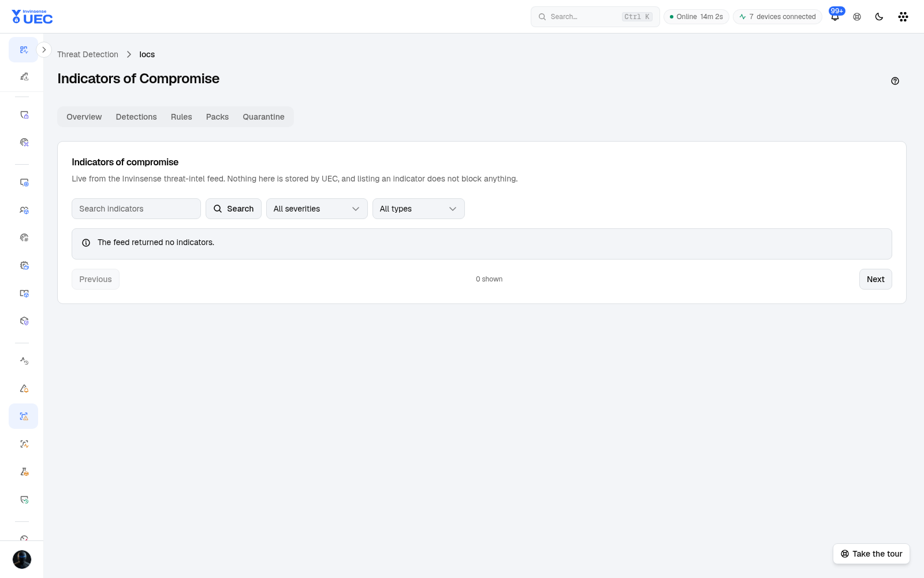Open the cube-with-shield sidebar icon

pyautogui.click(x=24, y=321)
